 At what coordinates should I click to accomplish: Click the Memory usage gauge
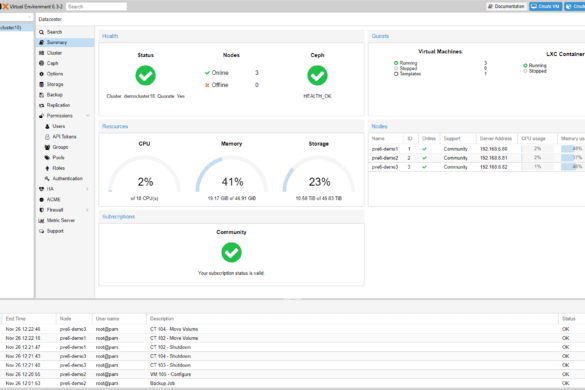tap(232, 174)
